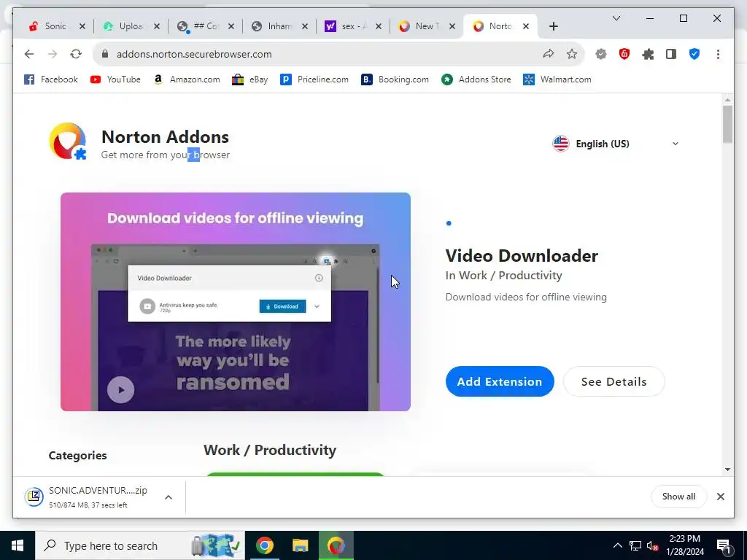747x560 pixels.
Task: Click the taskbar search box
Action: point(140,545)
